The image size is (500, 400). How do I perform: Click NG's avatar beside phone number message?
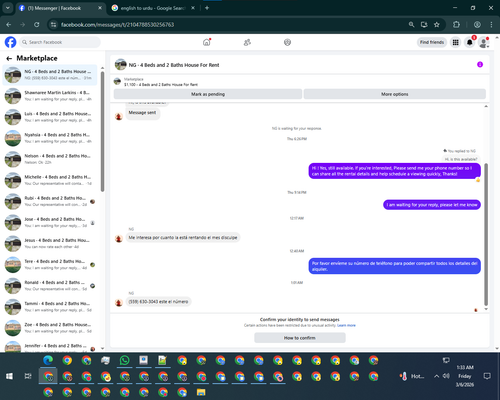tap(119, 303)
